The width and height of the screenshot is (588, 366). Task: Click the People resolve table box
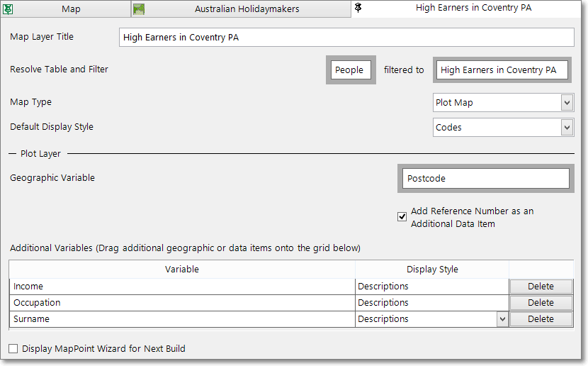pos(351,70)
